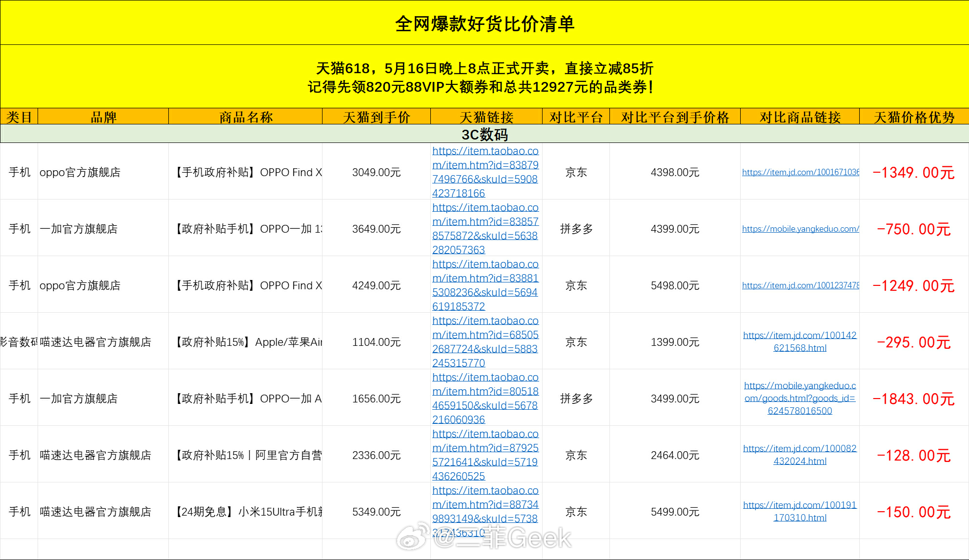Open JD link item.jd.com/100123747 for 5498.00元

click(801, 285)
